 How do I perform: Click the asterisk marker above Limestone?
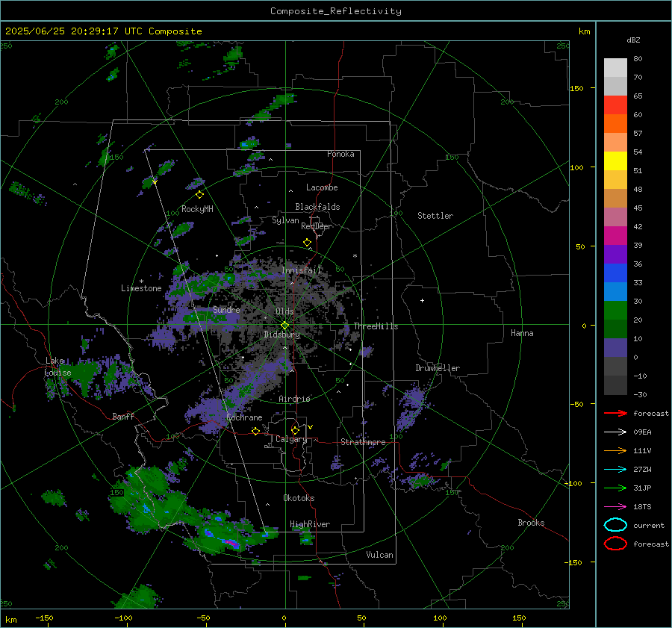[141, 282]
